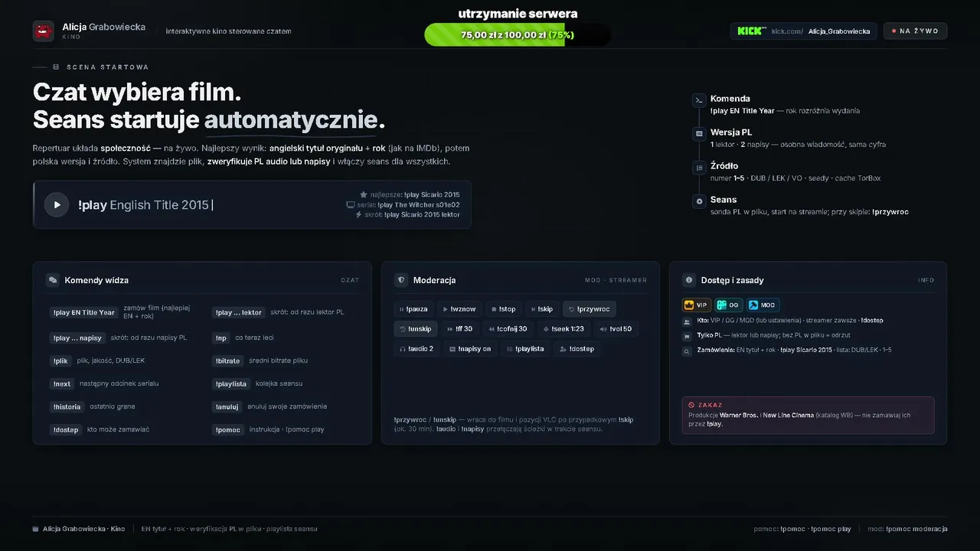Image resolution: width=980 pixels, height=551 pixels.
Task: Click the !wznow moderation chip
Action: pos(461,308)
